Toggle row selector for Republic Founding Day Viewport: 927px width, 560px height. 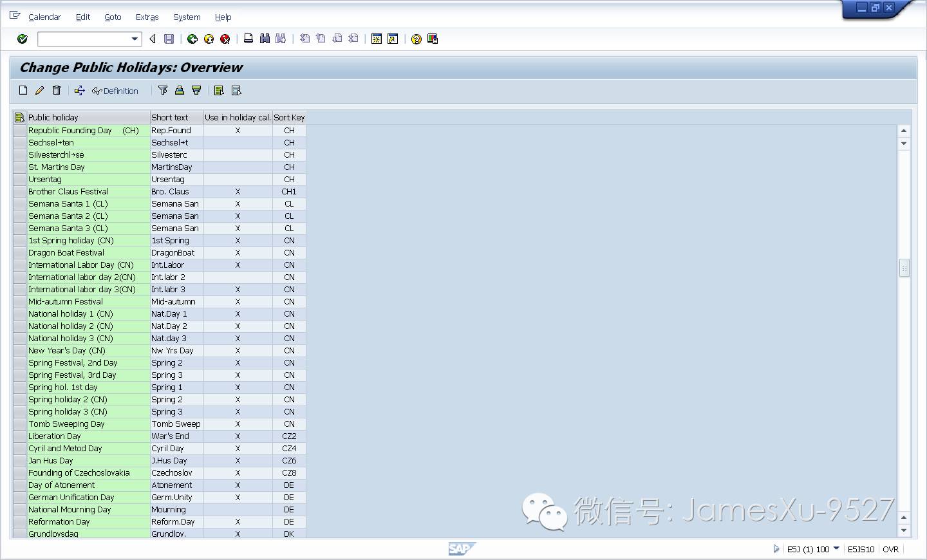point(19,131)
